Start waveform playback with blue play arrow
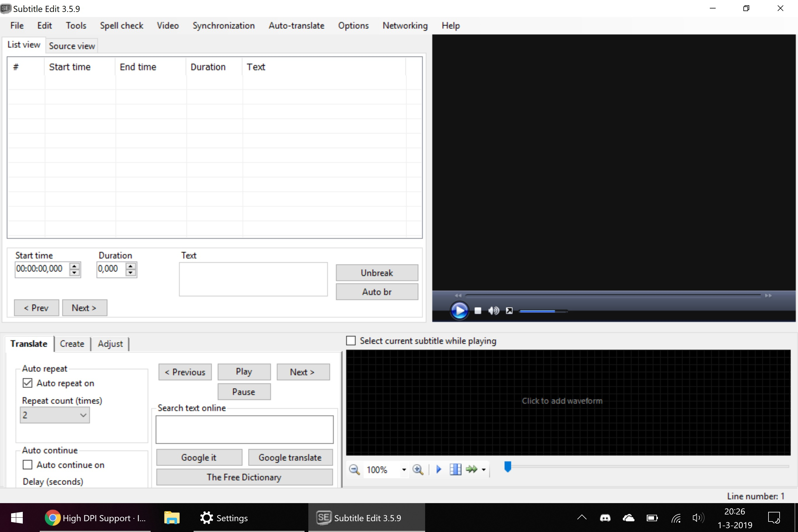Viewport: 798px width, 532px height. point(439,470)
